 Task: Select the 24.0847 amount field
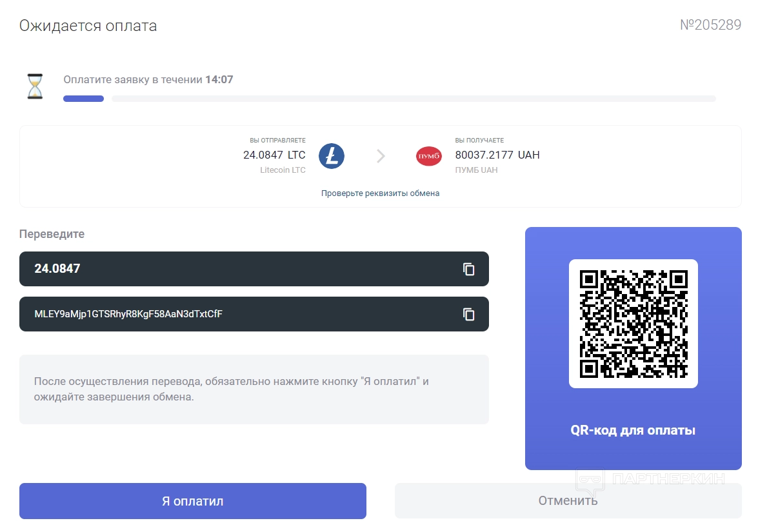(x=254, y=269)
